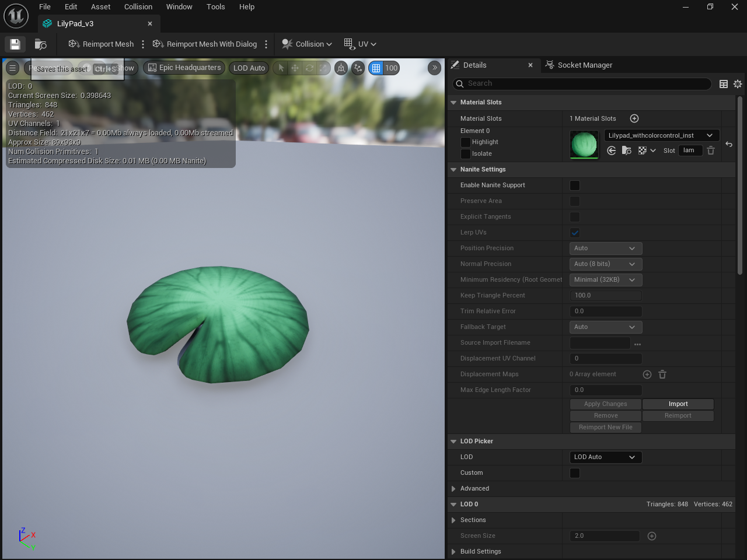Open Normal Precision Auto (8 bits) dropdown
This screenshot has width=747, height=560.
point(606,264)
